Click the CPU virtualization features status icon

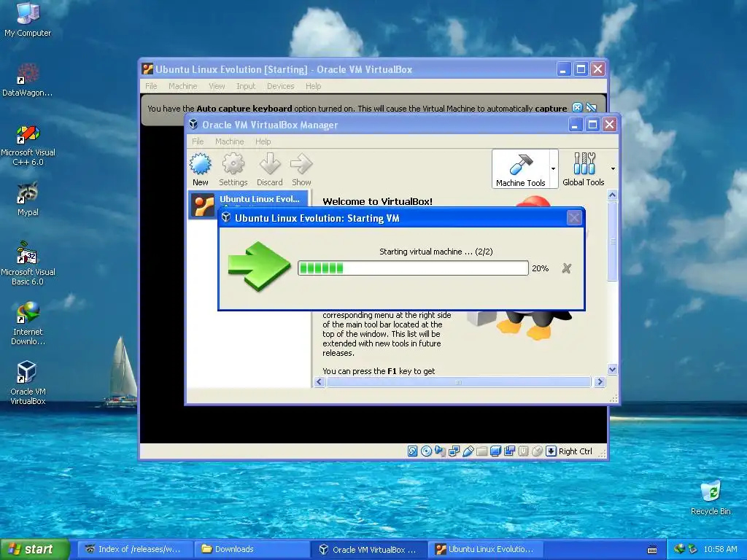(523, 451)
